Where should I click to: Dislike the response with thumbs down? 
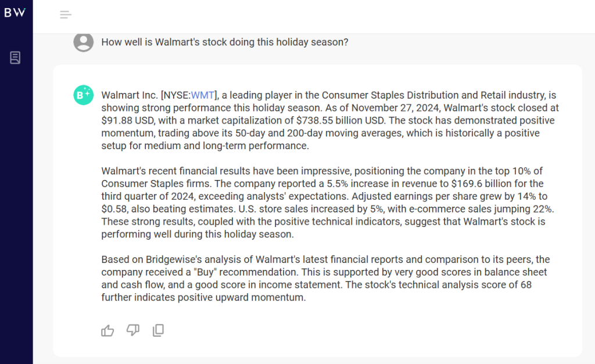[133, 330]
